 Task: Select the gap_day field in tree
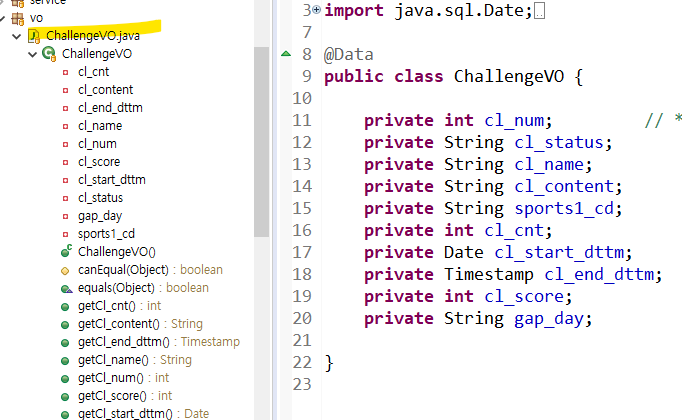100,216
